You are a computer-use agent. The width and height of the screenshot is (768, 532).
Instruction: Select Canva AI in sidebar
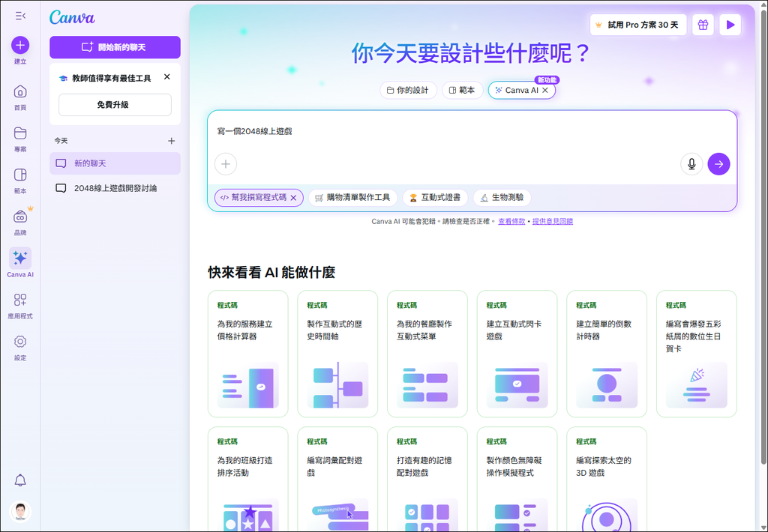coord(20,263)
